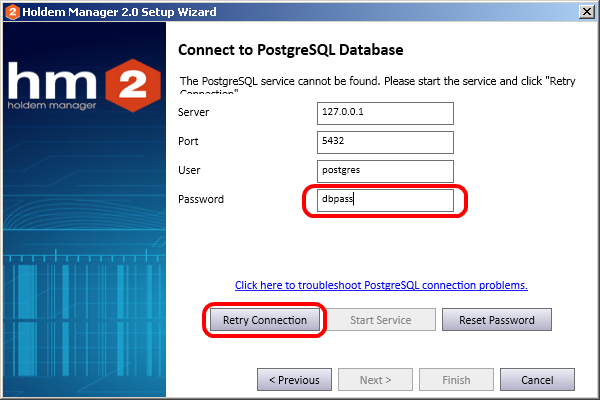Click the PostgreSQL service cannot be found message

(x=378, y=86)
